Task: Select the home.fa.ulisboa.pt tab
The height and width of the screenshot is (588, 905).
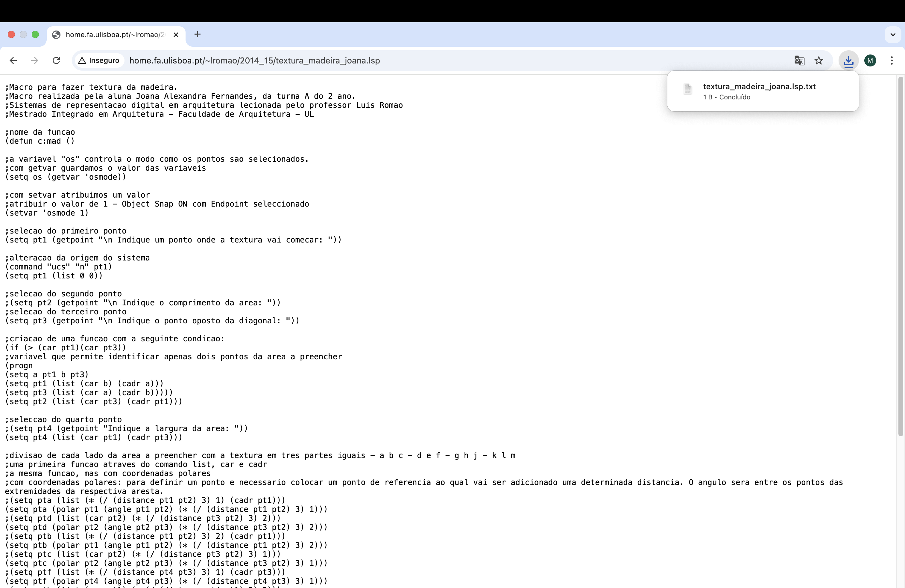Action: click(114, 35)
